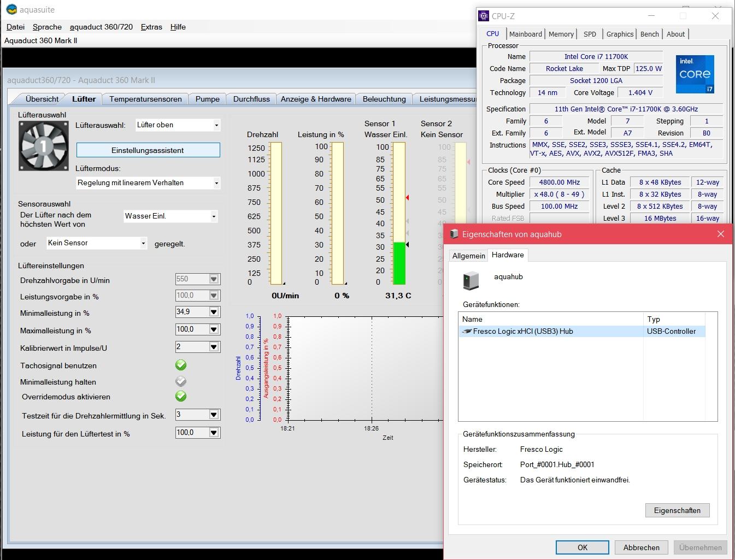Click the Leistung in % gauge bar
Image resolution: width=735 pixels, height=560 pixels.
click(x=337, y=213)
